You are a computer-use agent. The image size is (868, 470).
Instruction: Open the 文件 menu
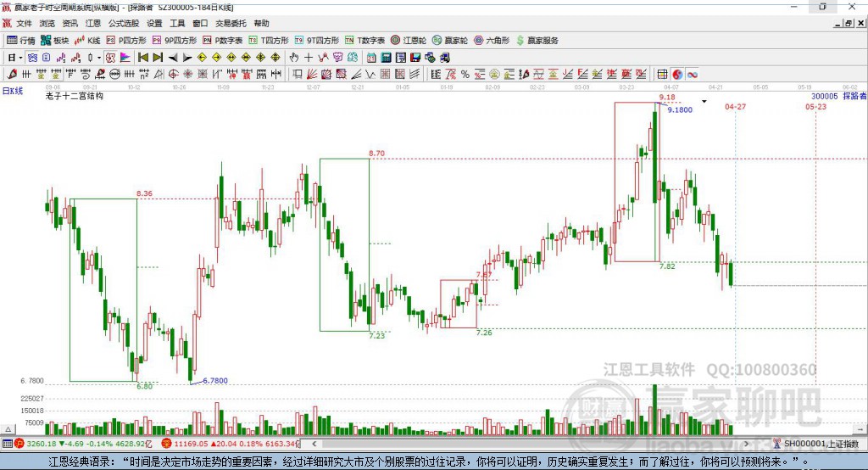(24, 23)
